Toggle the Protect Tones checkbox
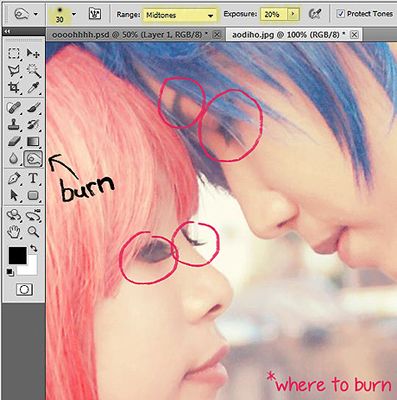Viewport: 397px width, 400px height. [340, 14]
